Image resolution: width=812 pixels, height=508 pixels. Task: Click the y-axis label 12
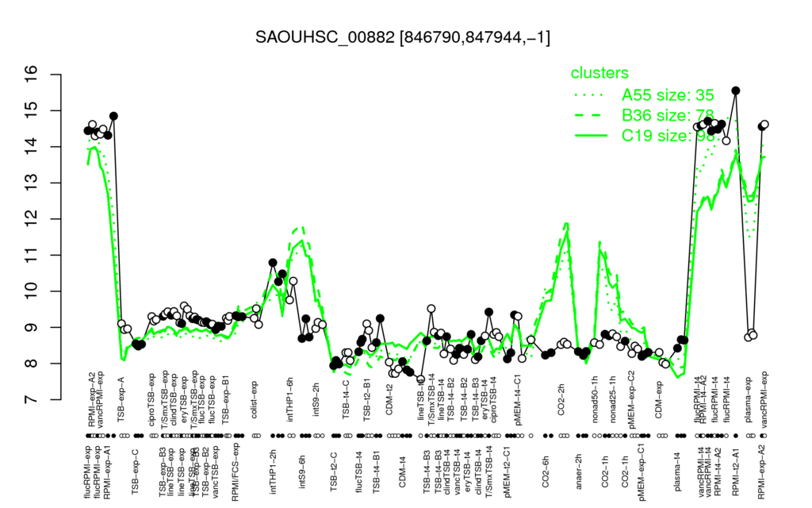click(x=32, y=219)
